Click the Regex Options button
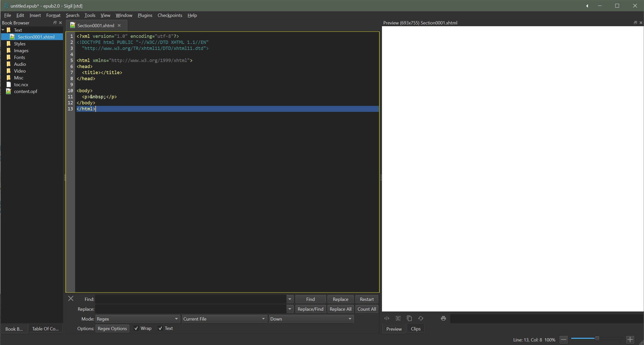This screenshot has height=345, width=644. click(x=112, y=328)
